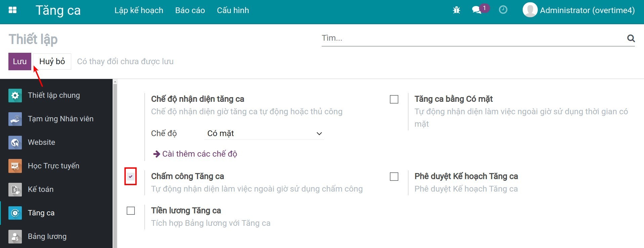Click the search magnifier icon

click(x=631, y=38)
